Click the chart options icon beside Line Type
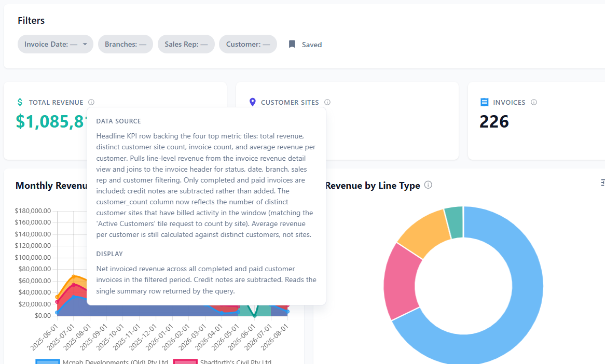The image size is (605, 364). click(x=603, y=183)
